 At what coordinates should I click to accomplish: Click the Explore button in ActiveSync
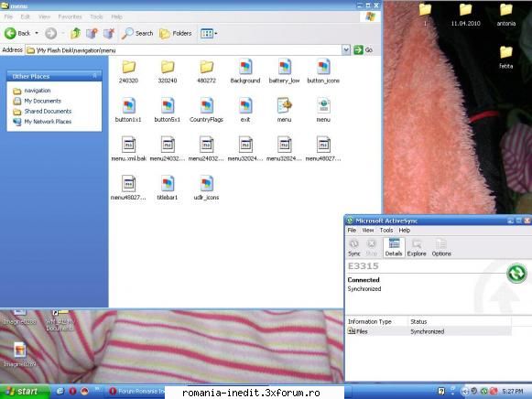[x=417, y=247]
